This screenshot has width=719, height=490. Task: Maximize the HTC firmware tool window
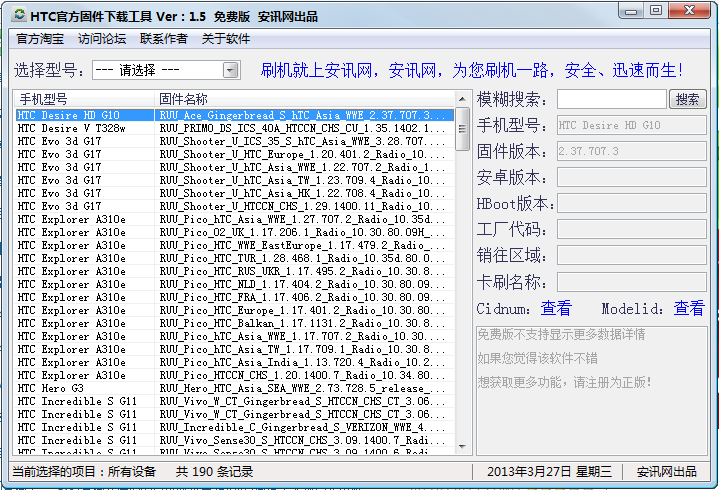656,11
